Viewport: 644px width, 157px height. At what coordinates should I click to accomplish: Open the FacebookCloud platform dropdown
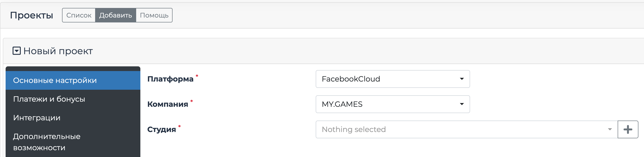[x=392, y=79]
